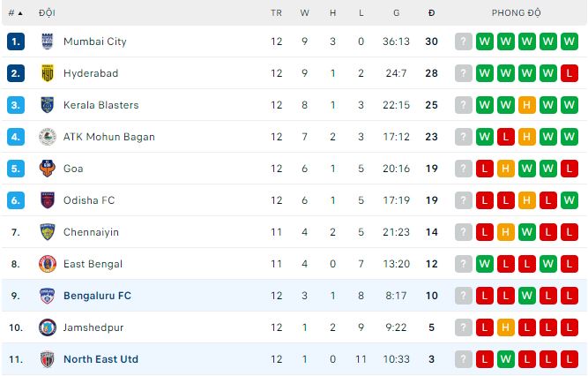Screen dimensions: 588x376
Task: Click the Chennaiyin club crest
Action: click(x=48, y=232)
